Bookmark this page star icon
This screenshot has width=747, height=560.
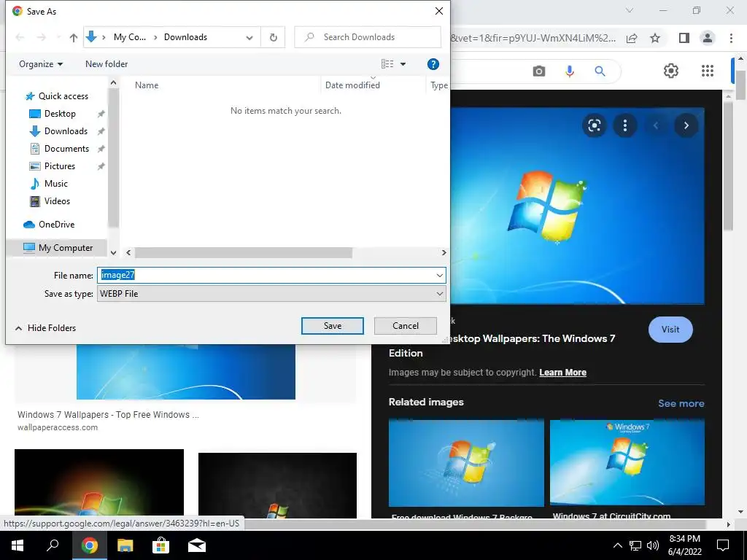(x=655, y=38)
